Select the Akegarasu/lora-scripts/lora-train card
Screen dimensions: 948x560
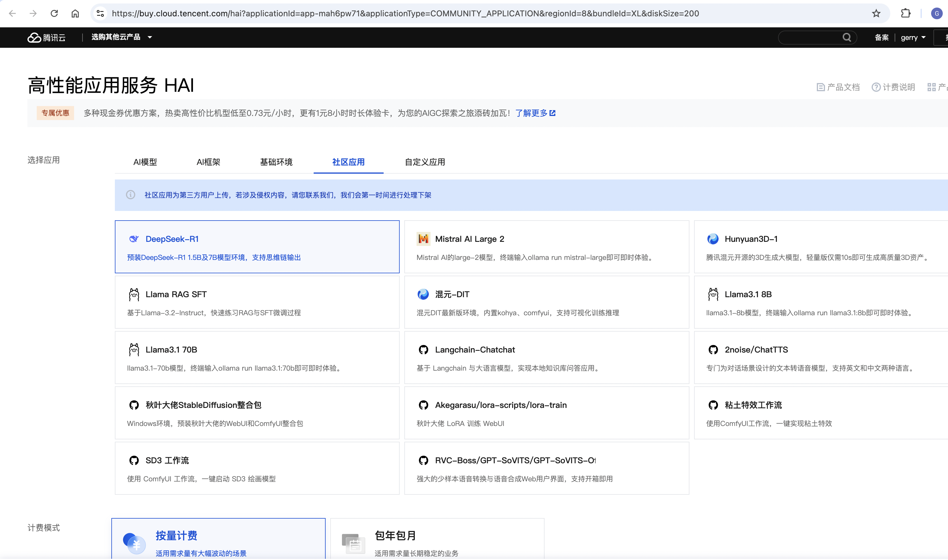(546, 413)
